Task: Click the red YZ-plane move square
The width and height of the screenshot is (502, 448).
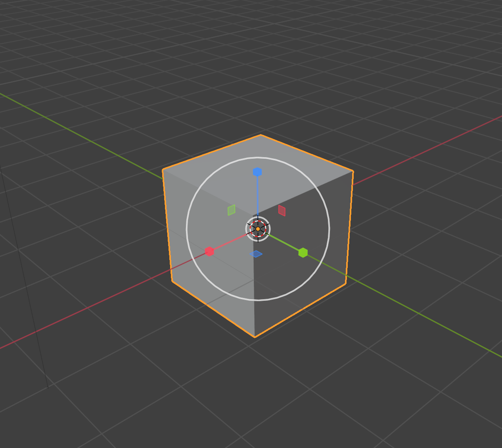Action: tap(282, 210)
